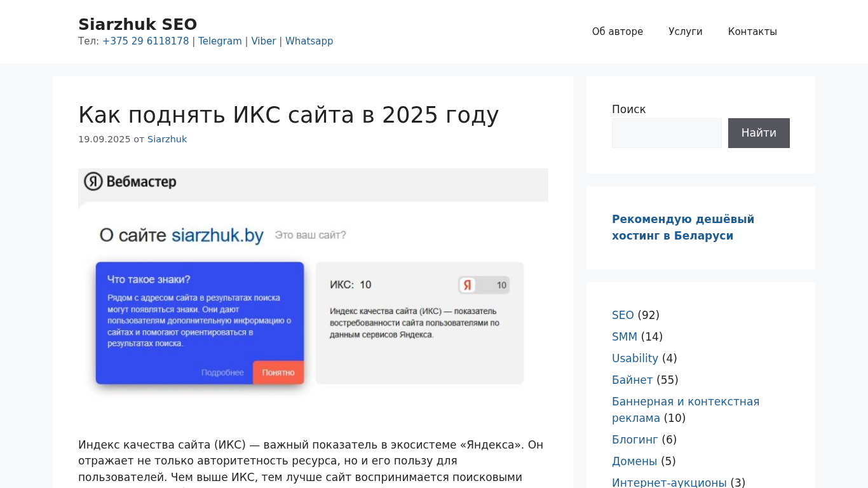Click the publication date 19.09.2025
868x488 pixels.
[104, 139]
